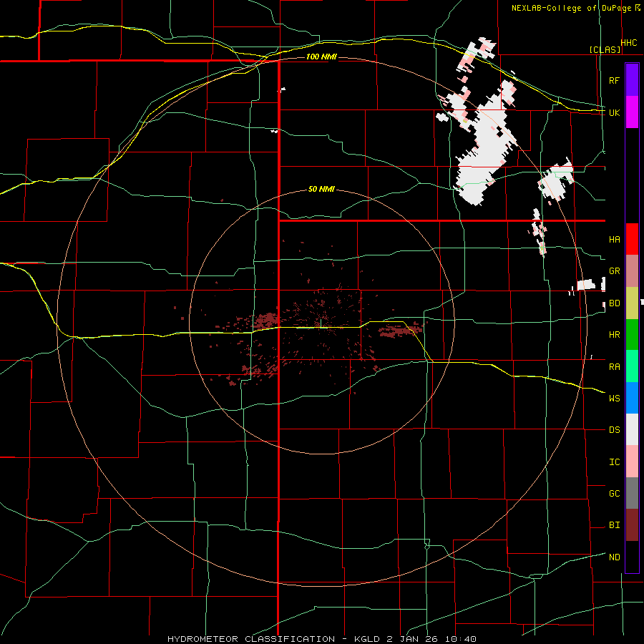This screenshot has height=644, width=644.
Task: Click the [CLAS] units label
Action: point(605,49)
